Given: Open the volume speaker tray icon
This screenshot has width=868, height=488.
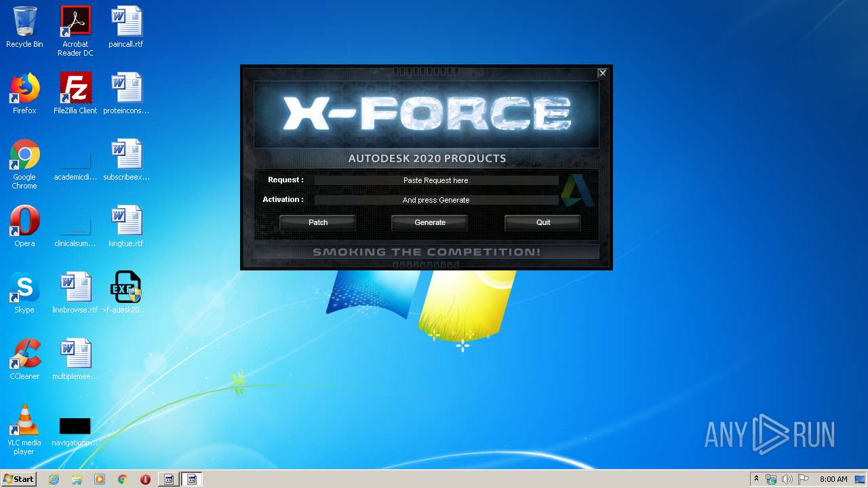Looking at the screenshot, I should [787, 479].
